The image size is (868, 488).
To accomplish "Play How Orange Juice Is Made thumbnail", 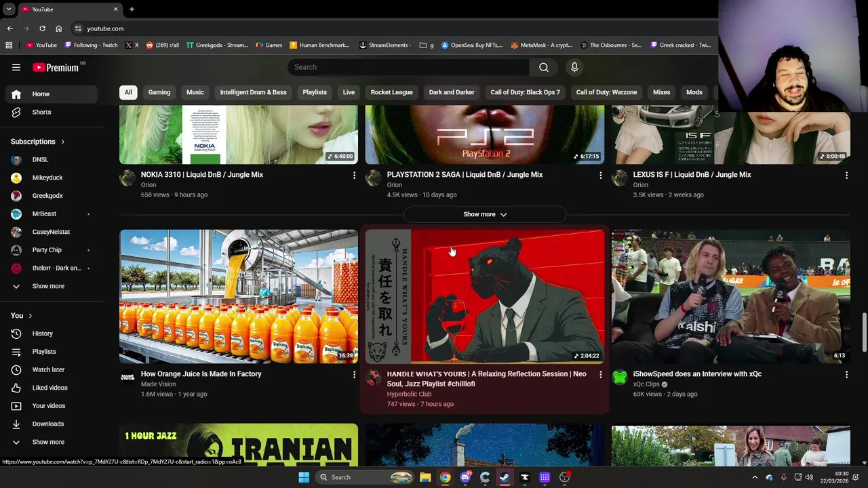I will coord(239,296).
